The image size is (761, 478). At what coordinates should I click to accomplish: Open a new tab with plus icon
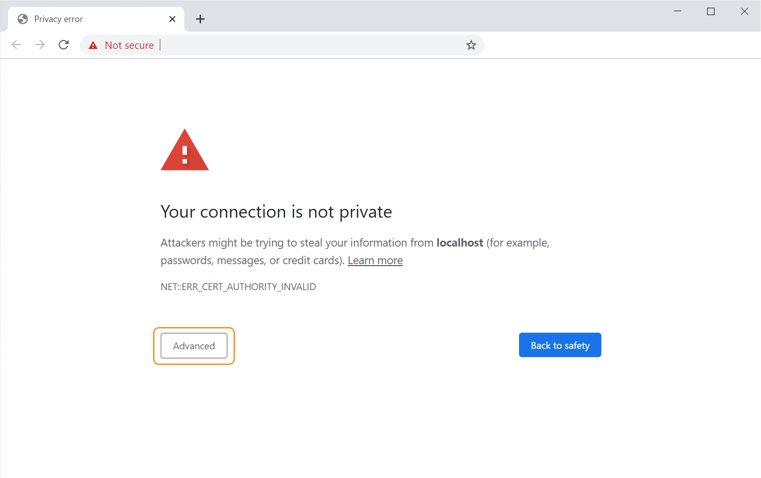(200, 19)
